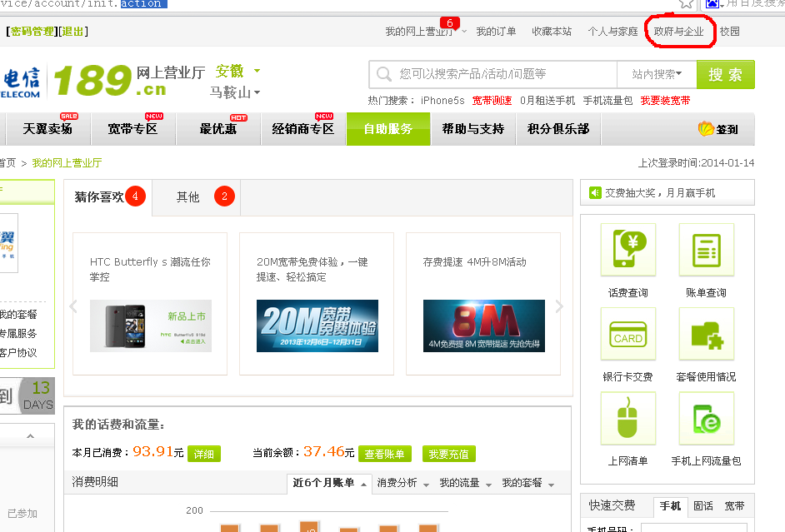
Task: Click the 我的网上营业厅 breadcrumb link
Action: (67, 163)
